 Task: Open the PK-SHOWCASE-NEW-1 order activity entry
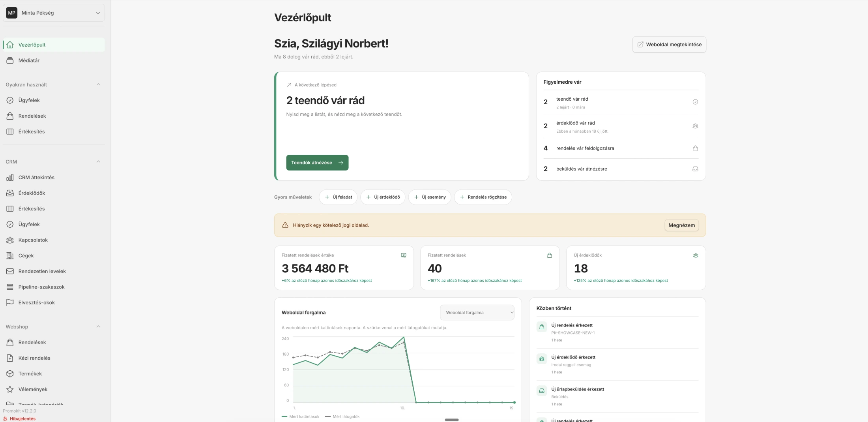click(x=617, y=332)
